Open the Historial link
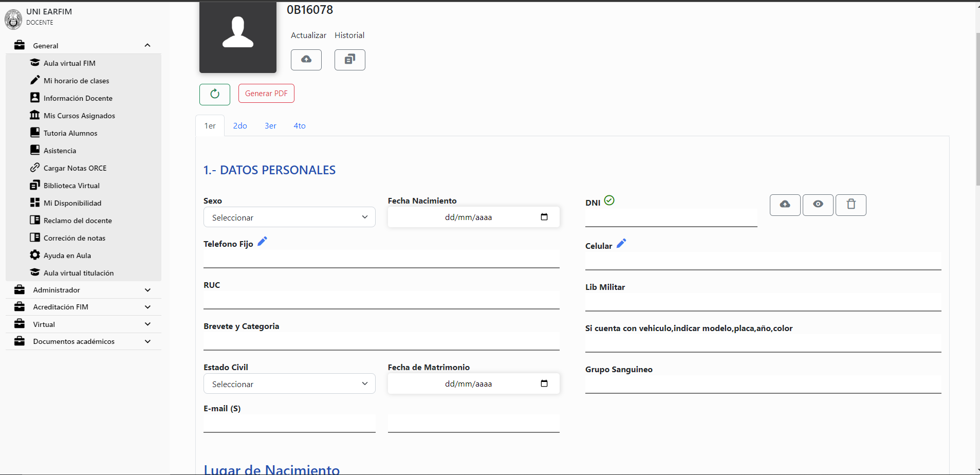 349,35
